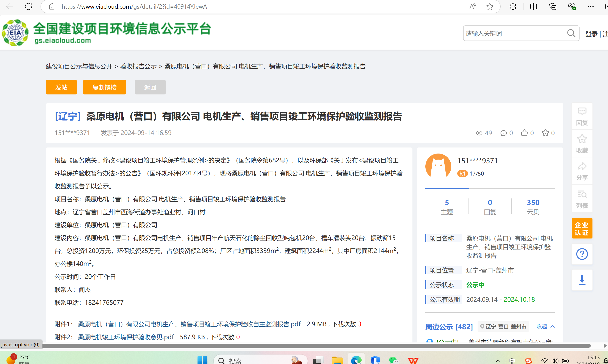Image resolution: width=608 pixels, height=364 pixels.
Task: Click the 辽宁-营口-盖州市 location tag
Action: coord(503,326)
